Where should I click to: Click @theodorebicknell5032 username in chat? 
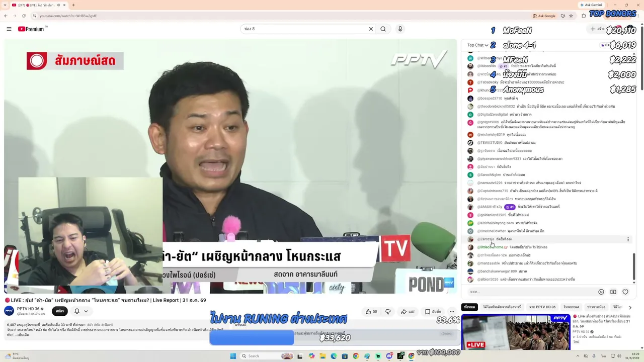coord(496,107)
